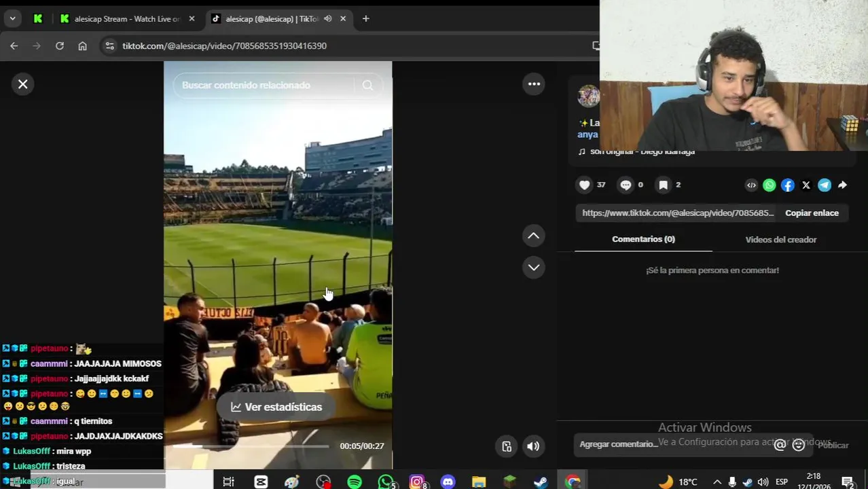Image resolution: width=868 pixels, height=489 pixels.
Task: Switch to Videos del creador tab
Action: (x=780, y=240)
